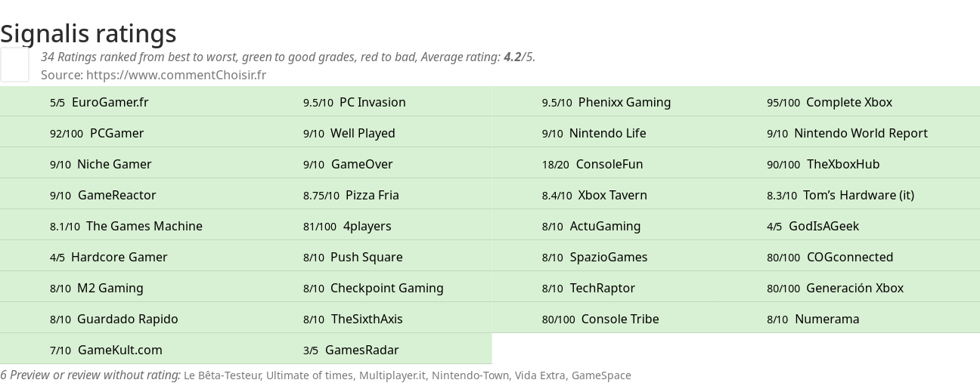
Task: Open the commentChoisir.fr source link
Action: 176,75
